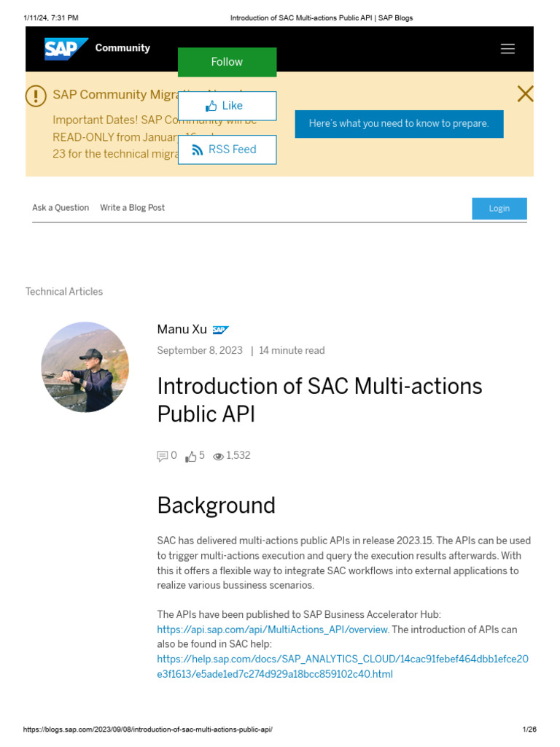
Task: Open the hamburger menu icon
Action: [x=507, y=49]
